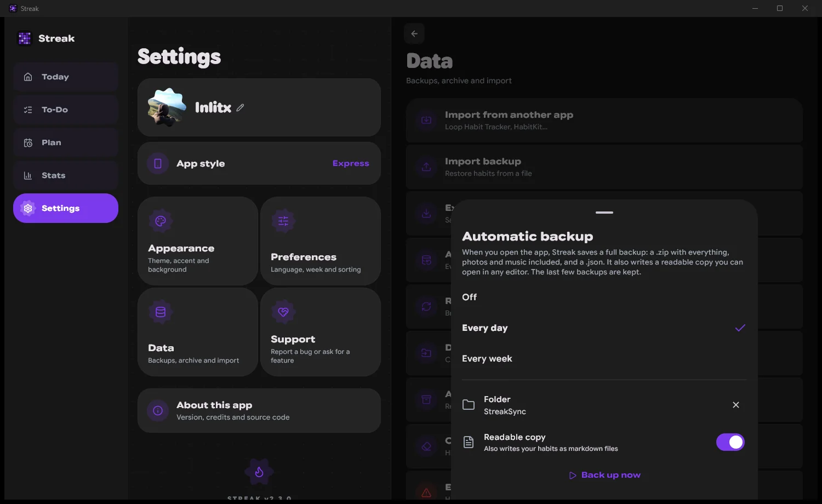Click the Import backup upload icon
822x504 pixels.
pos(426,167)
